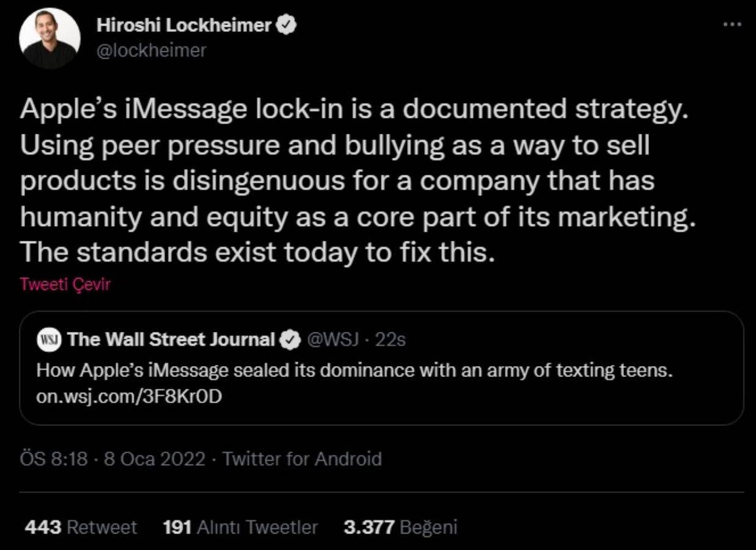The height and width of the screenshot is (550, 756).
Task: Click verified badge next to Hiroshi Lockheimer
Action: 288,26
